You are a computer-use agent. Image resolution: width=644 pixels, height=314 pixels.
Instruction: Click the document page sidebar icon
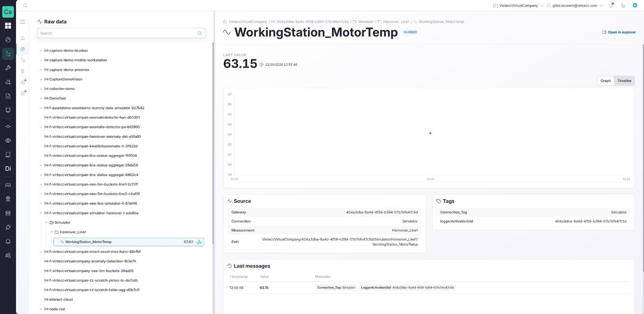(8, 96)
